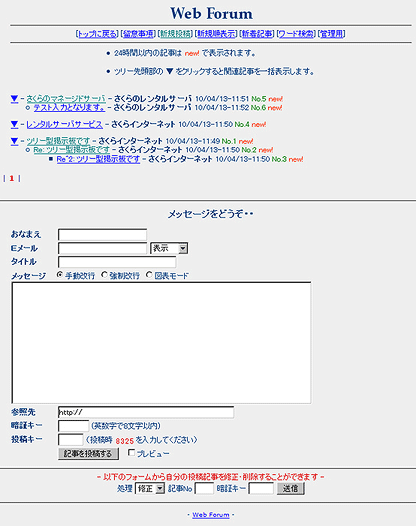Go to 新規投稿 in the navigation bar

point(175,34)
